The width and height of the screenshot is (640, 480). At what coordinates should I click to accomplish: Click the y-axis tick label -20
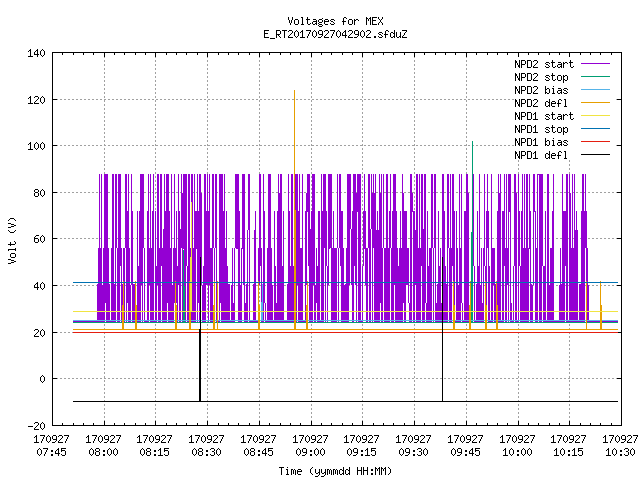[36, 426]
